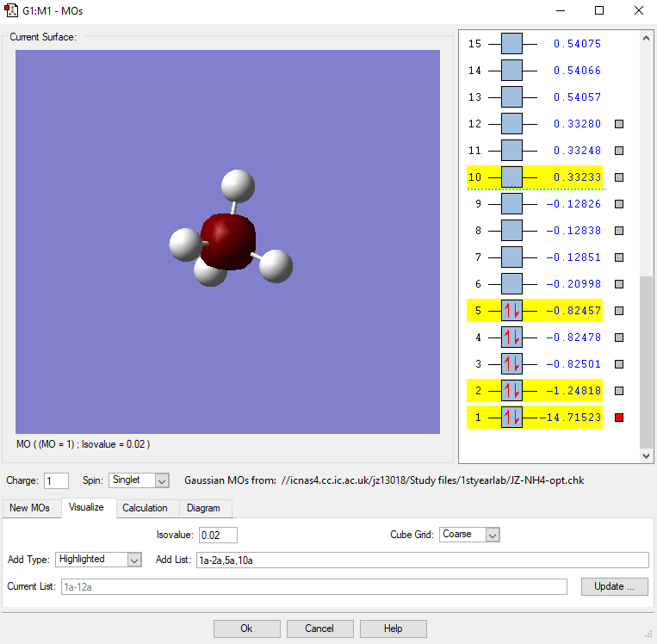
Task: Click the Ok button
Action: tap(246, 629)
